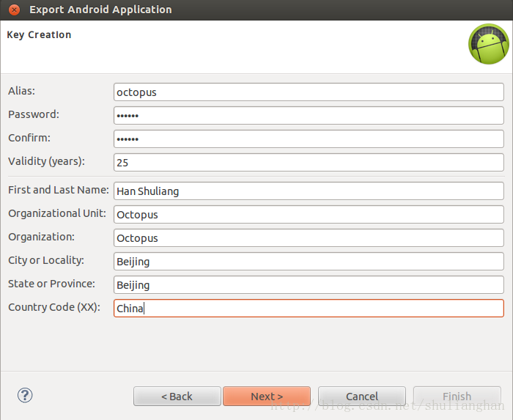The width and height of the screenshot is (513, 420).
Task: Click the Key Creation page heading
Action: pos(39,34)
